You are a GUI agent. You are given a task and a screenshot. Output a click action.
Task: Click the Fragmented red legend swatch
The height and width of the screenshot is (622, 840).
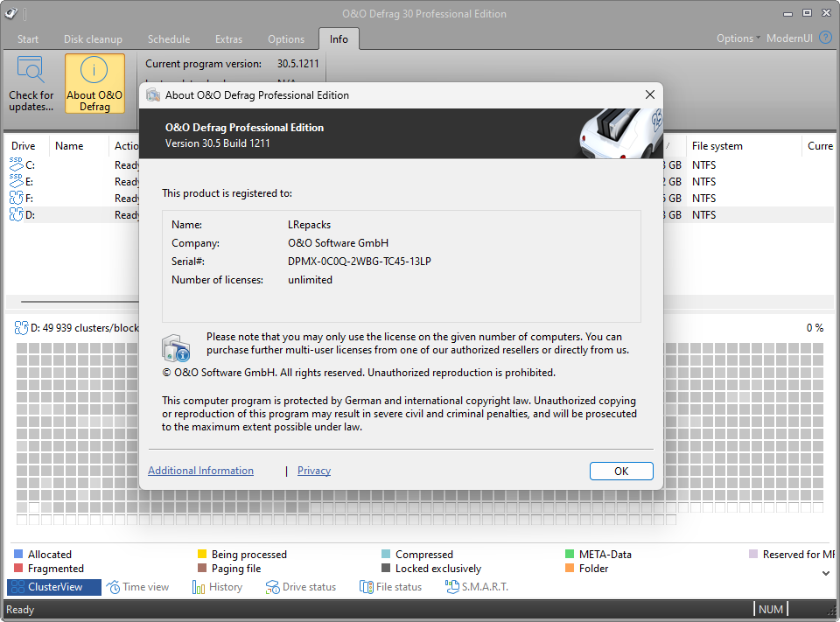18,568
